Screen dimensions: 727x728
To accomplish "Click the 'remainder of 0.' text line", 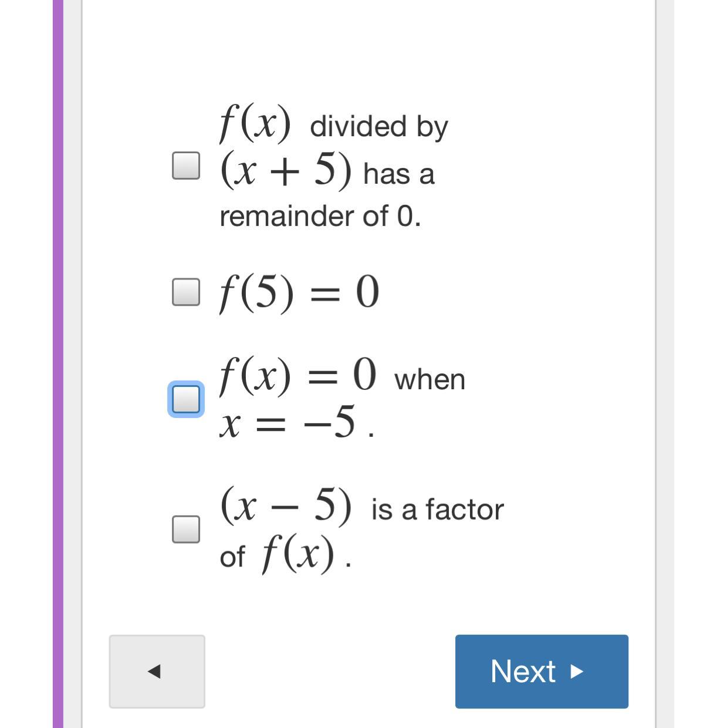I will 320,216.
